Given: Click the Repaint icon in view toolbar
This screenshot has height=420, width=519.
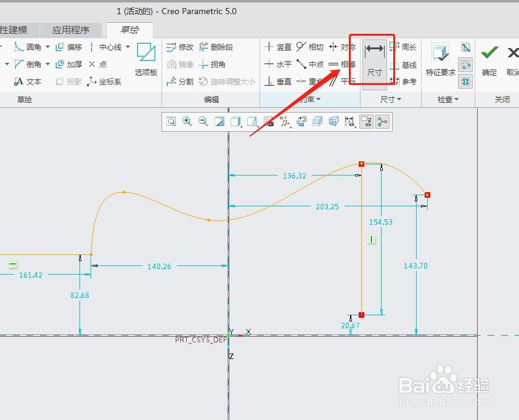Looking at the screenshot, I should [x=219, y=122].
